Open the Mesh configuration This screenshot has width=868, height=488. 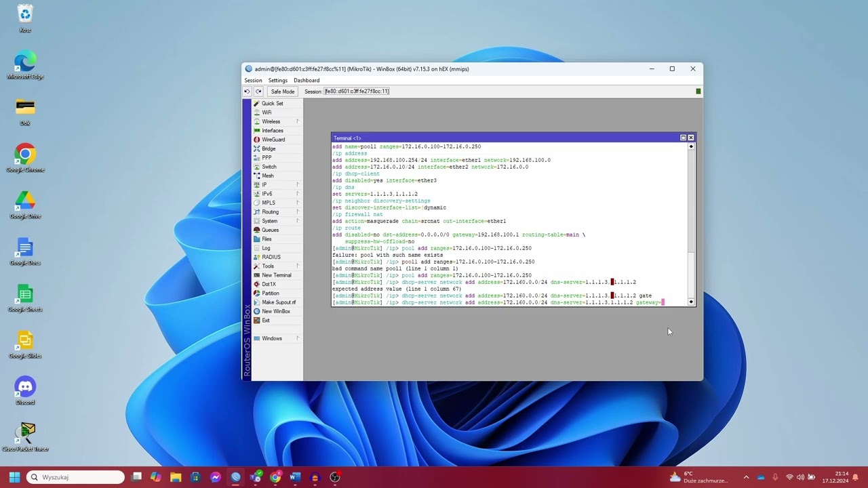point(268,176)
